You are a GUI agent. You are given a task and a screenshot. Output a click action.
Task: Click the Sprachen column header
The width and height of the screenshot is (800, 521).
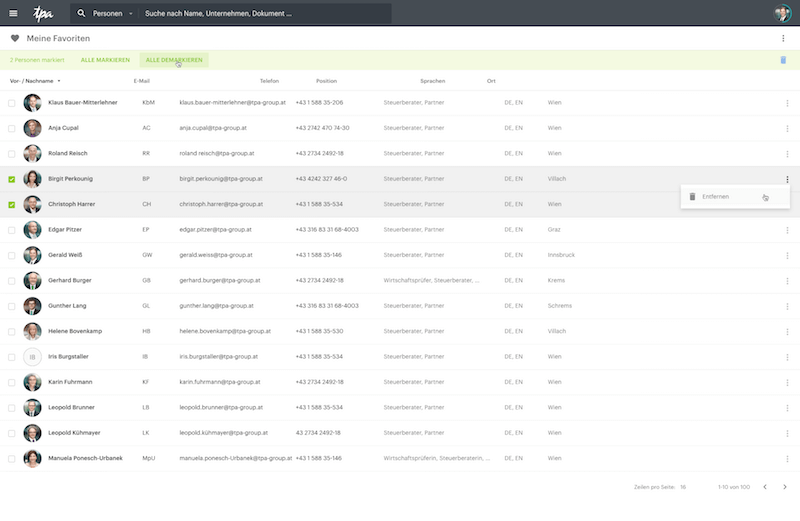coord(433,81)
